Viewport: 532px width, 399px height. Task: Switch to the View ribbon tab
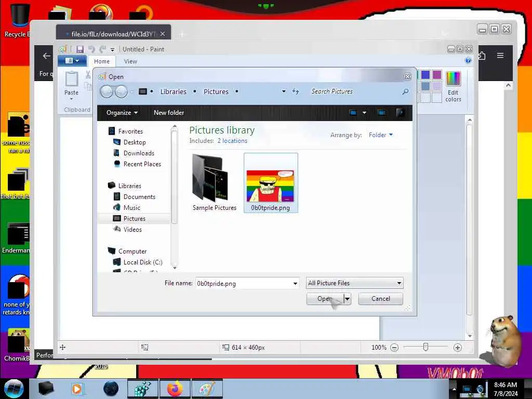[x=130, y=61]
